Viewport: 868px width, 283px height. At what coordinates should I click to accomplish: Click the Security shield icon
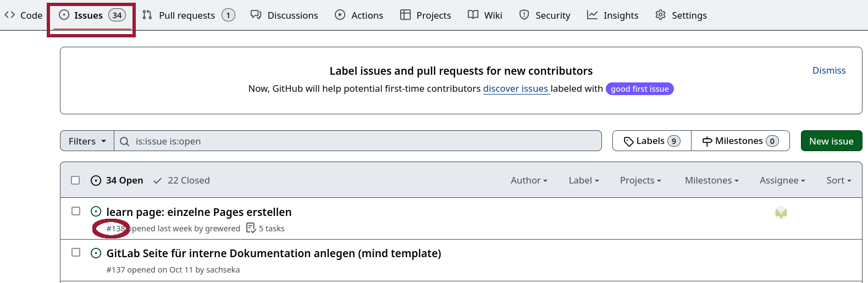[524, 15]
